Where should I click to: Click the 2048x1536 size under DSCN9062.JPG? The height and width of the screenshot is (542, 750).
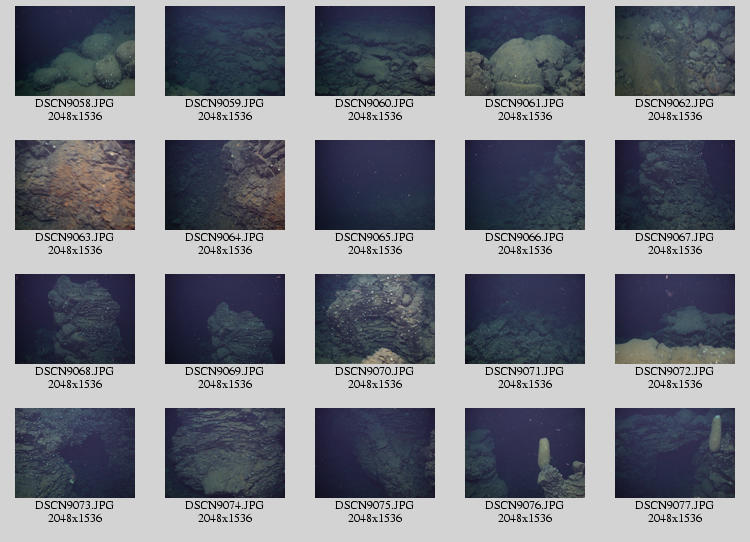click(x=675, y=116)
